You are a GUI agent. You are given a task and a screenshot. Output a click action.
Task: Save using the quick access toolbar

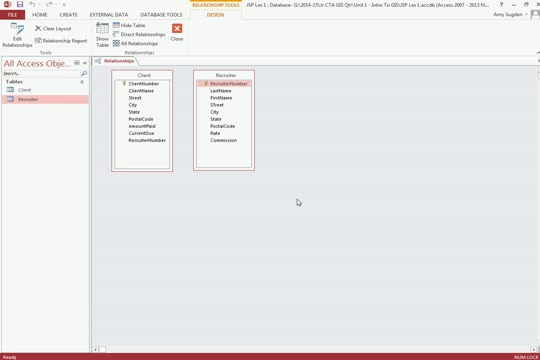20,4
